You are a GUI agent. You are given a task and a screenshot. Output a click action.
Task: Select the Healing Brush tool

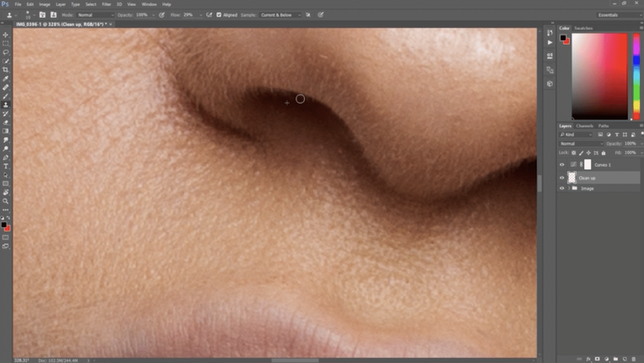6,87
